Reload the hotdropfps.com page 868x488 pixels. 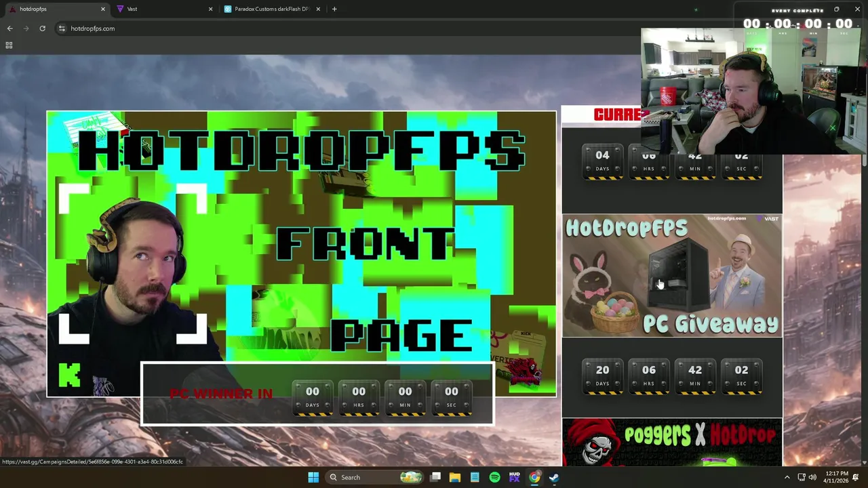click(42, 28)
